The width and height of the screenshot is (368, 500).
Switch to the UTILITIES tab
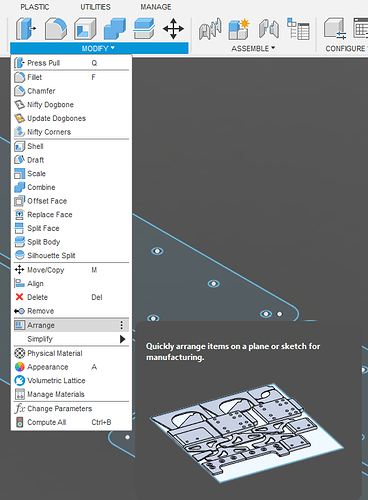(95, 7)
